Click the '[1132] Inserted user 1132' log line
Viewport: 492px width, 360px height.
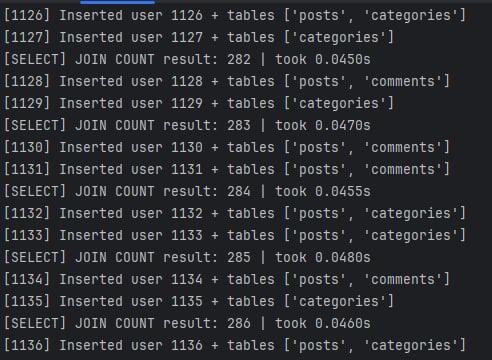(235, 214)
